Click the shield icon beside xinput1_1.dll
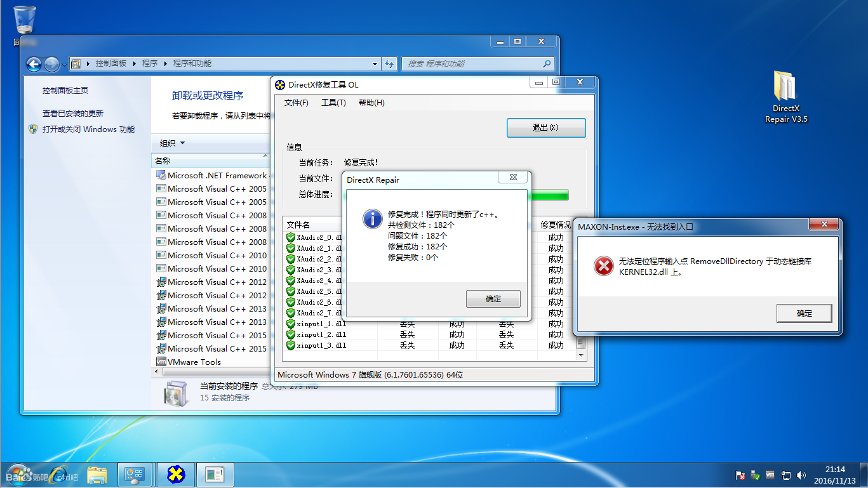Image resolution: width=868 pixels, height=488 pixels. [291, 324]
